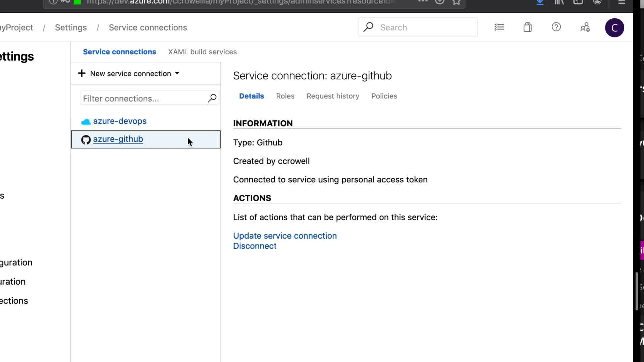The width and height of the screenshot is (644, 362).
Task: Click the blue cloud icon for azure-devops
Action: coord(86,121)
